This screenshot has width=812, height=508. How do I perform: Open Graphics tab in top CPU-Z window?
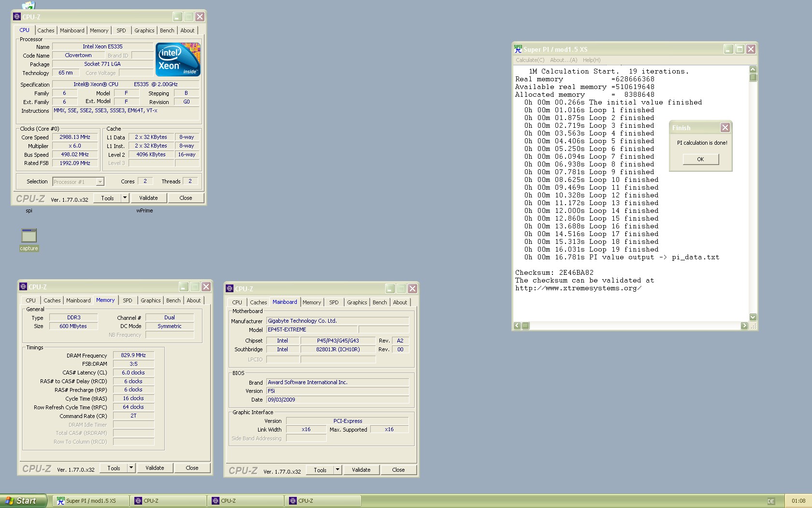145,30
